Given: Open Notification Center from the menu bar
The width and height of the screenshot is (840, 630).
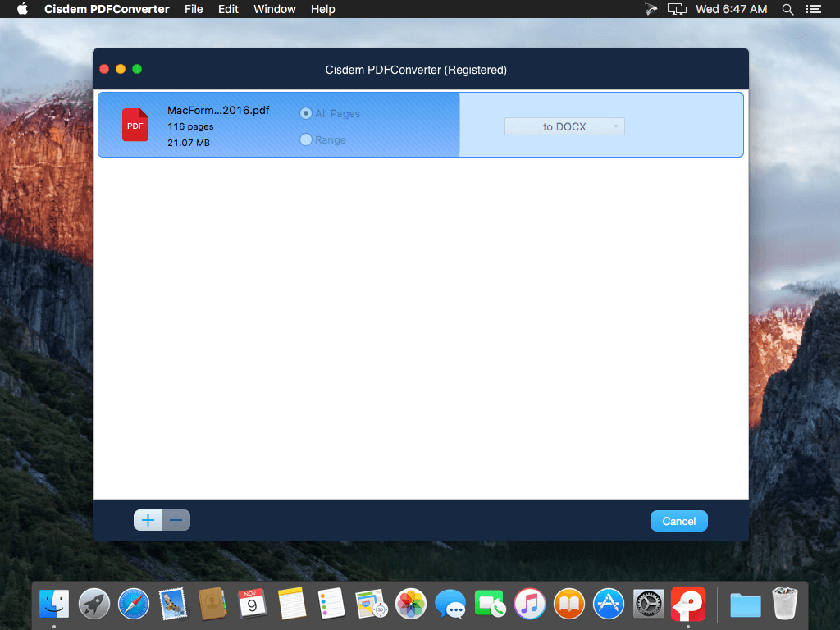Looking at the screenshot, I should pyautogui.click(x=814, y=9).
